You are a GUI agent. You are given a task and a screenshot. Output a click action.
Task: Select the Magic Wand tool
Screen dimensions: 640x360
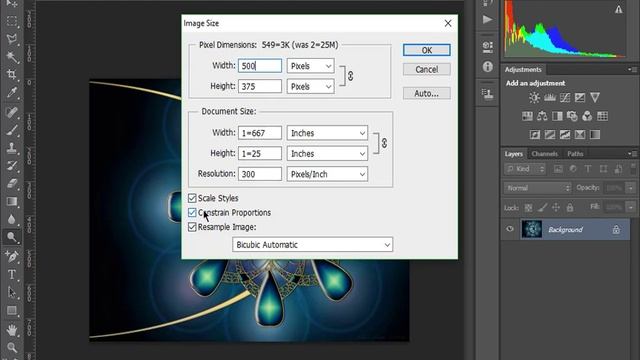[x=12, y=57]
